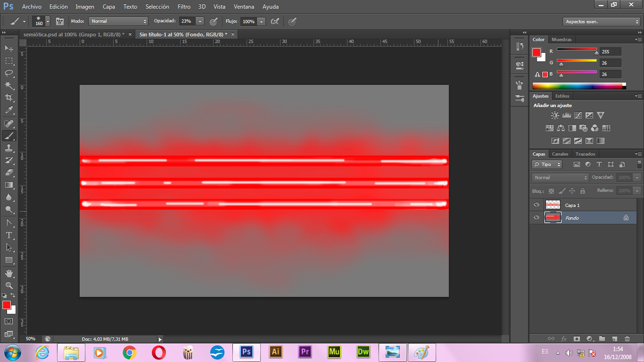Toggle airbrush mode in options bar
The image size is (644, 362).
[x=275, y=21]
